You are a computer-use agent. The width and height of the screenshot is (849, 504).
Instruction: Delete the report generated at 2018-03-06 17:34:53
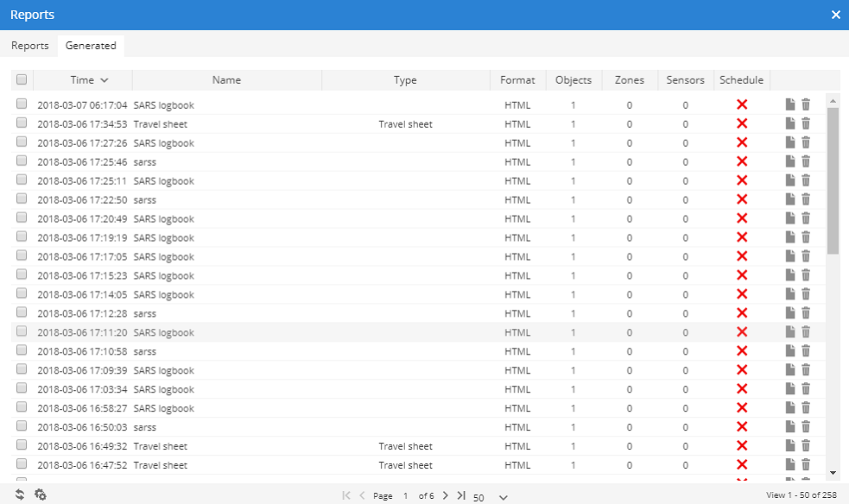click(806, 123)
